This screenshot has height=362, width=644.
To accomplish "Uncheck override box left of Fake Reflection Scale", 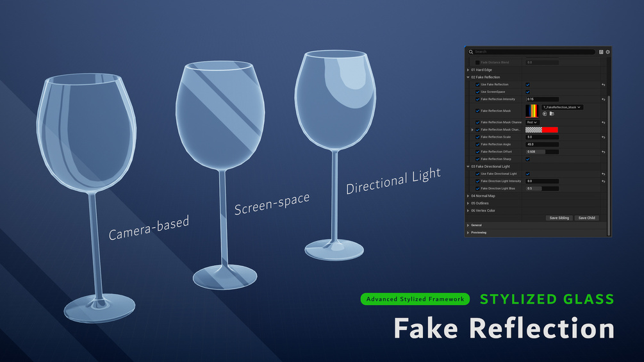I will (x=477, y=137).
